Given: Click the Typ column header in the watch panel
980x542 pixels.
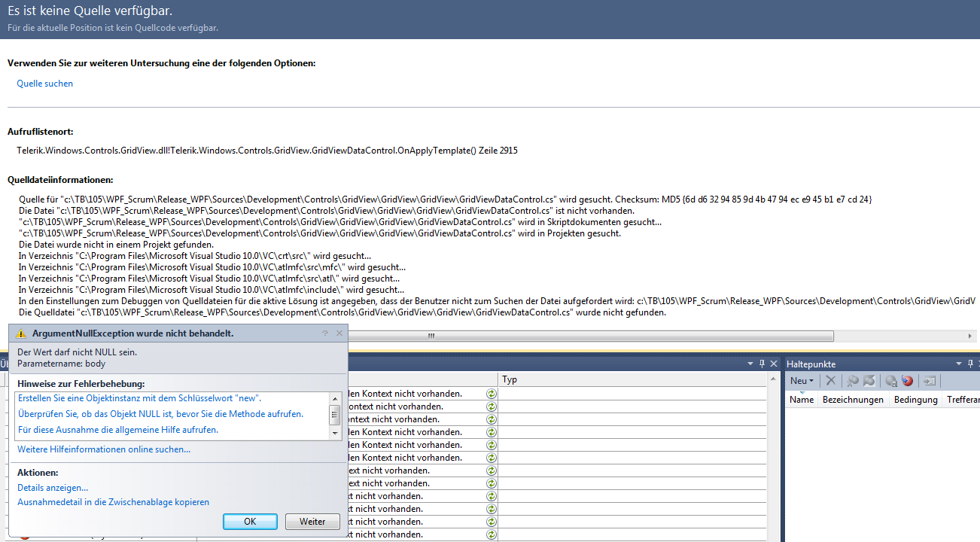Looking at the screenshot, I should (x=632, y=380).
